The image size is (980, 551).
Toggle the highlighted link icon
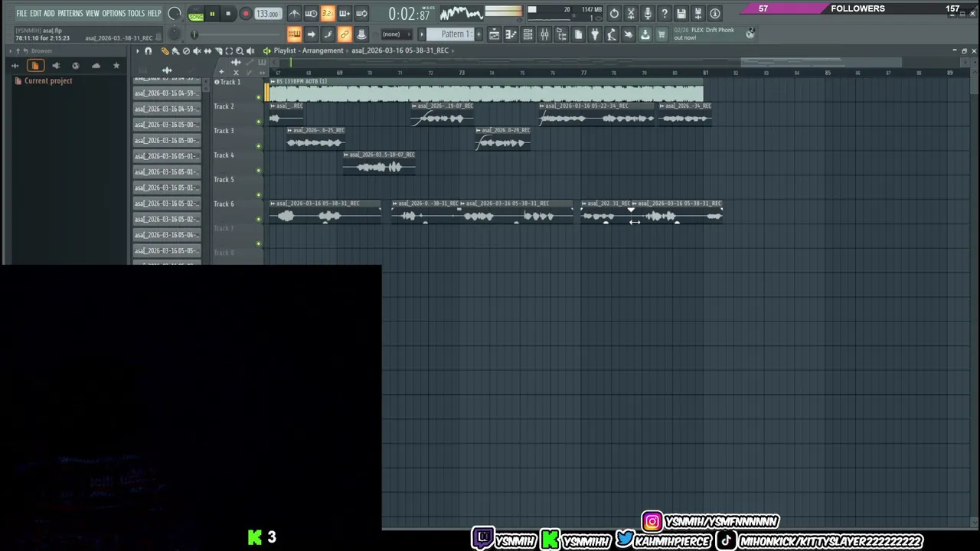(345, 34)
